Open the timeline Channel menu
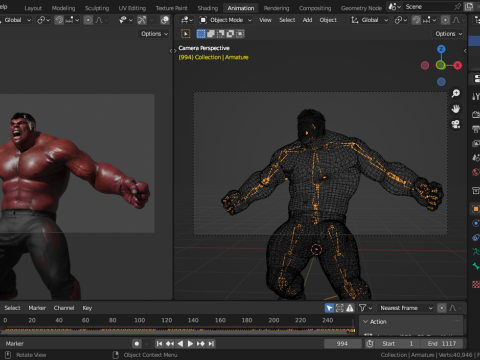 click(x=64, y=308)
